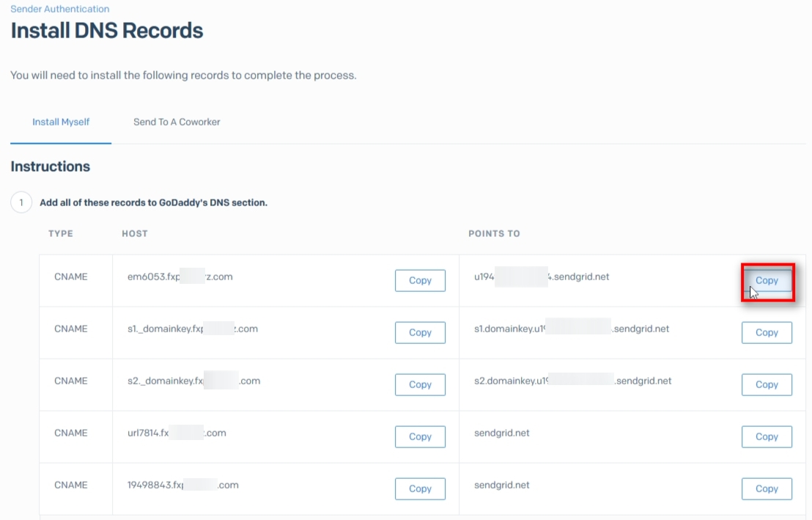Copy the sendgrid.net value for 19498843 row
The width and height of the screenshot is (812, 520).
(767, 488)
